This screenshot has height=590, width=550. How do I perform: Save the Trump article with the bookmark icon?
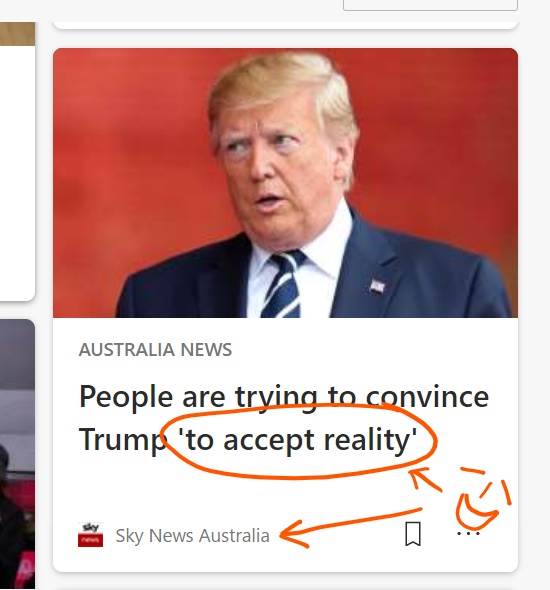[x=413, y=534]
